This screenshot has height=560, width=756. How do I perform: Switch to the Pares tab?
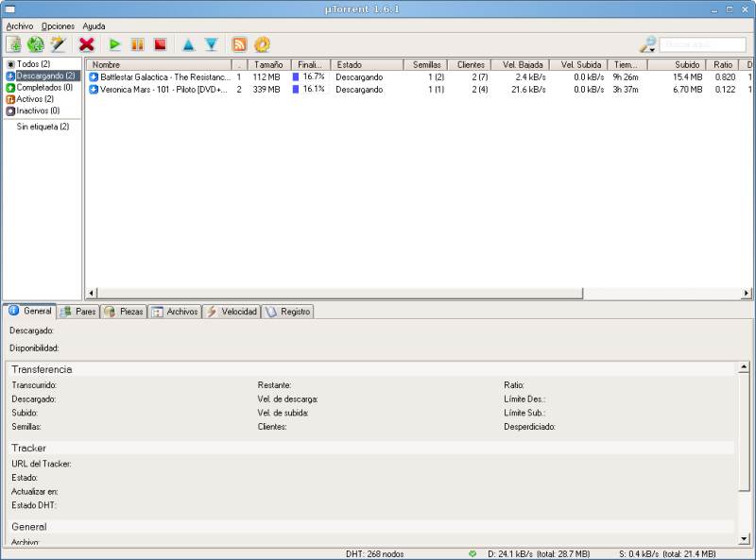[x=78, y=312]
